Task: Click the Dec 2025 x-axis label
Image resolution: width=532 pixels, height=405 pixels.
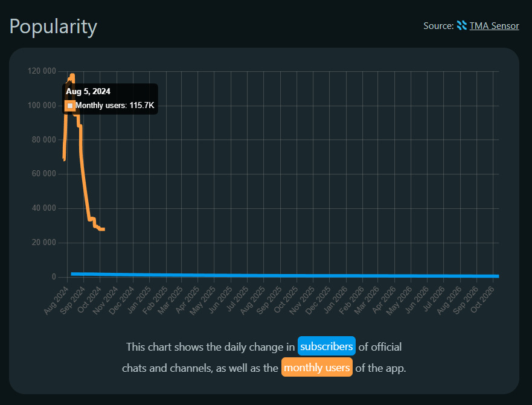Action: tap(318, 299)
